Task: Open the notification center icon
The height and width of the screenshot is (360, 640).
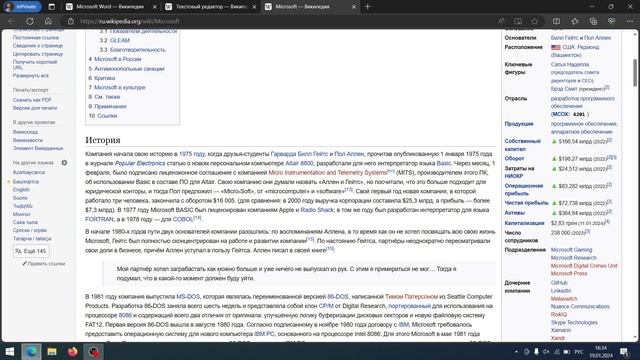Action: point(624,352)
